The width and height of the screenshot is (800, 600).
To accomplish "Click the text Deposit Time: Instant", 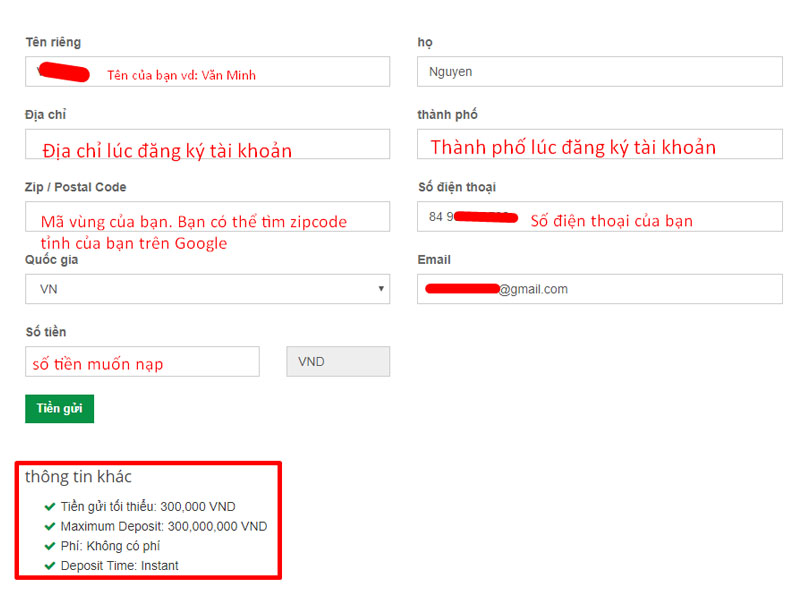I will click(119, 566).
